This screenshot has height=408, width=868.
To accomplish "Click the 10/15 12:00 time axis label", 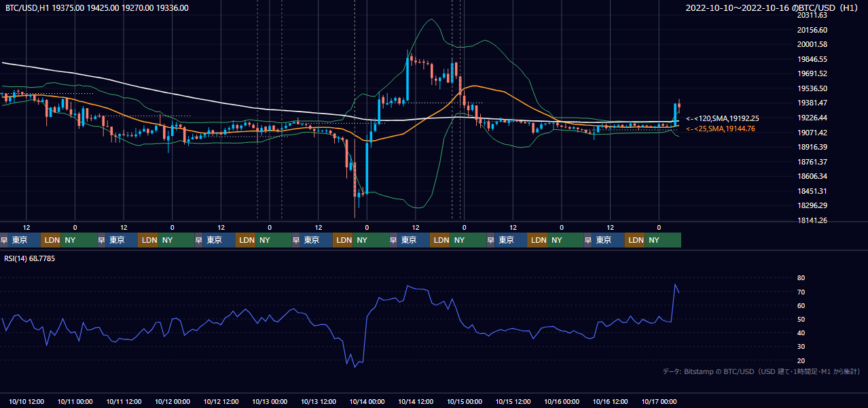I will 513,401.
